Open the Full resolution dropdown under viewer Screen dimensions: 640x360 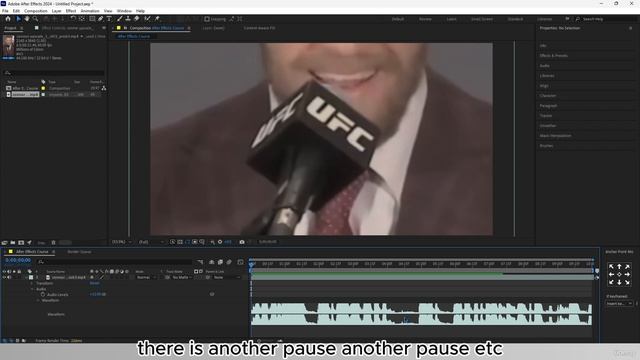coord(151,242)
